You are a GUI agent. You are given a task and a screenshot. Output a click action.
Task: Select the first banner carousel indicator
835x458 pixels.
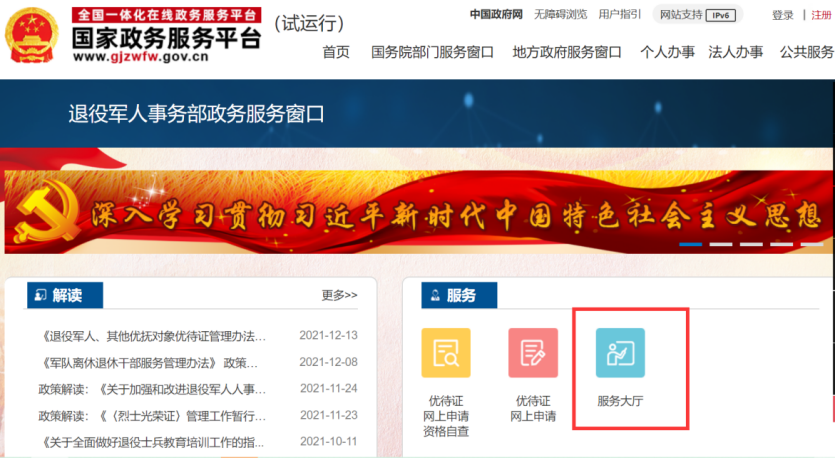(690, 244)
